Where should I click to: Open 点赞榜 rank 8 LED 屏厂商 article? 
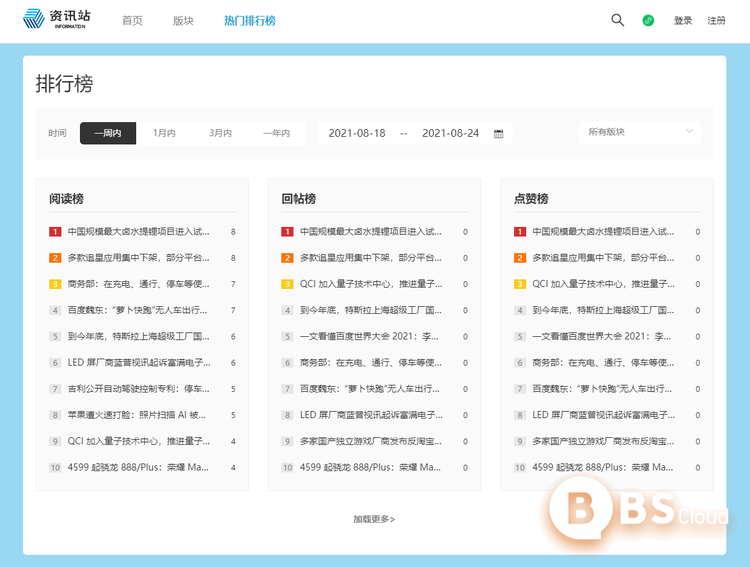[x=604, y=415]
